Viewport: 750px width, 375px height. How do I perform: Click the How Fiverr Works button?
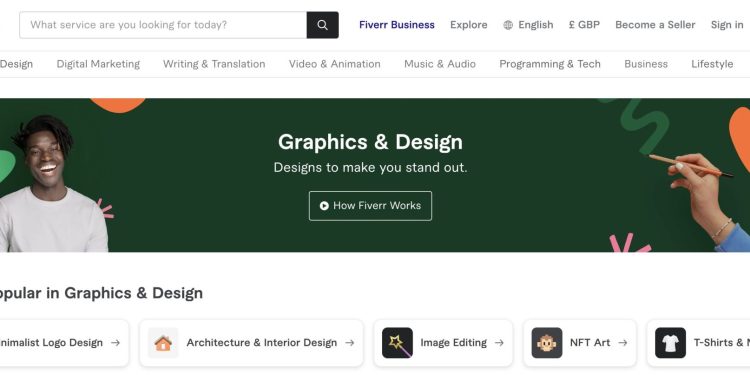pyautogui.click(x=370, y=206)
